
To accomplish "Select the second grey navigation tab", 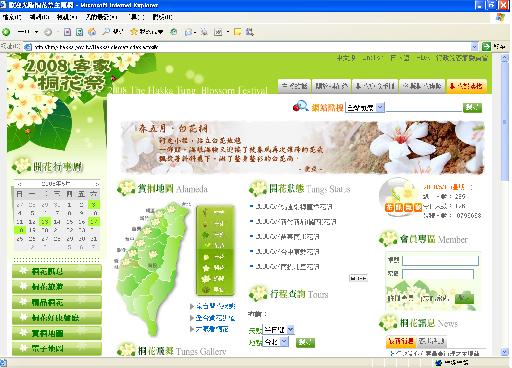I will click(331, 86).
